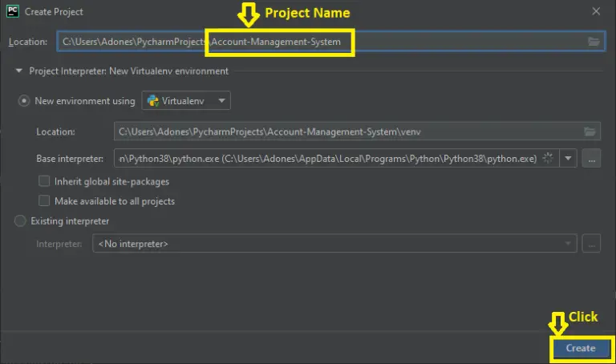
Task: Close the Create Project dialog
Action: pyautogui.click(x=596, y=11)
